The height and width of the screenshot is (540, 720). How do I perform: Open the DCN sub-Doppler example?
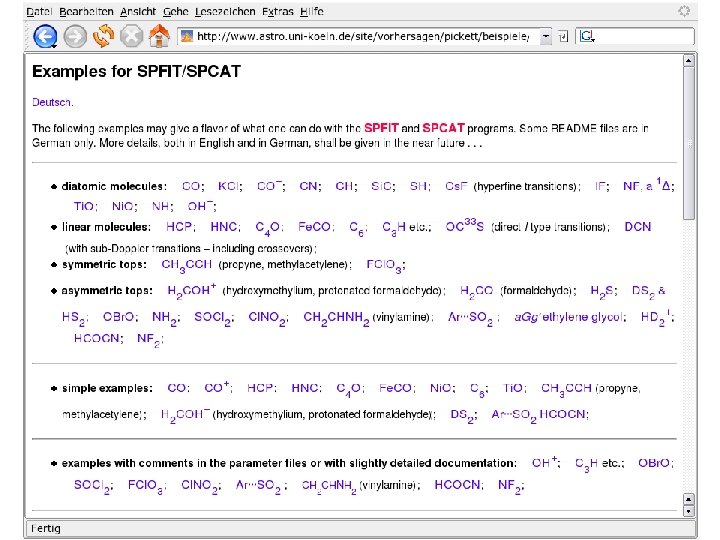pos(638,227)
